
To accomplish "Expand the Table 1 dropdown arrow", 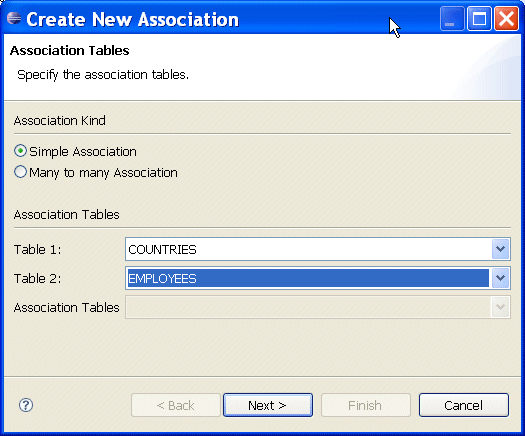I will pos(501,249).
